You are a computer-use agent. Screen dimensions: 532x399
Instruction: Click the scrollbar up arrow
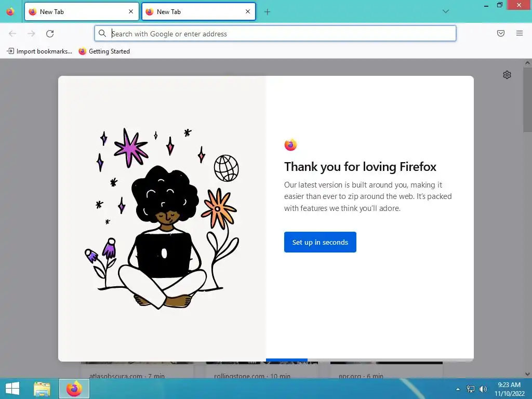(527, 63)
